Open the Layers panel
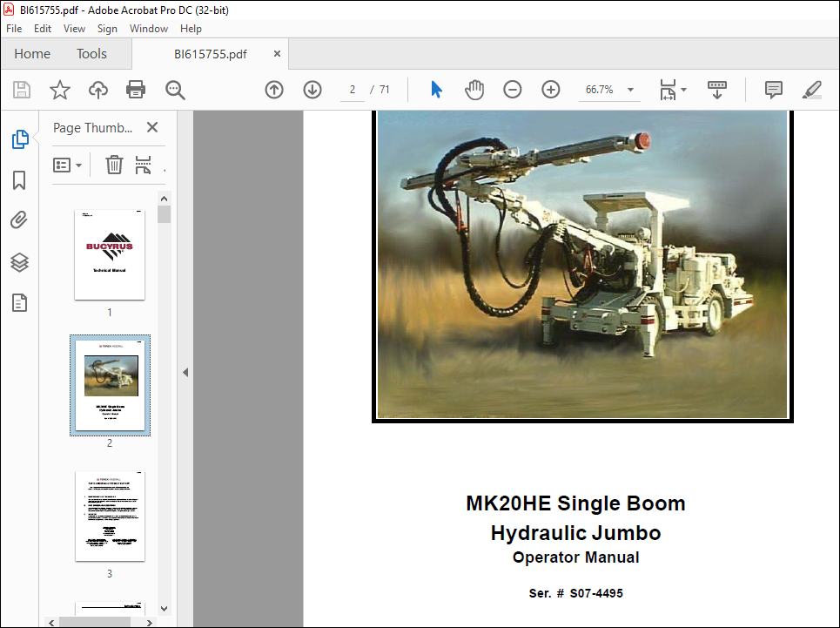Viewport: 840px width, 628px height. (19, 262)
